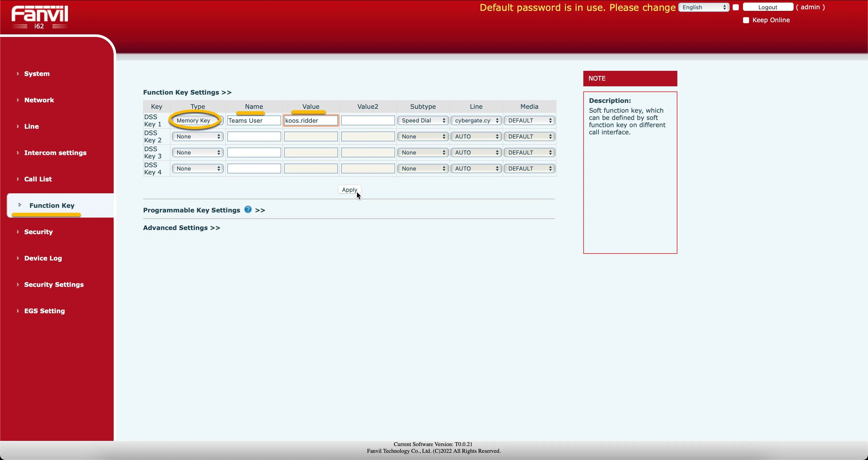Click the Apply button

[x=350, y=190]
